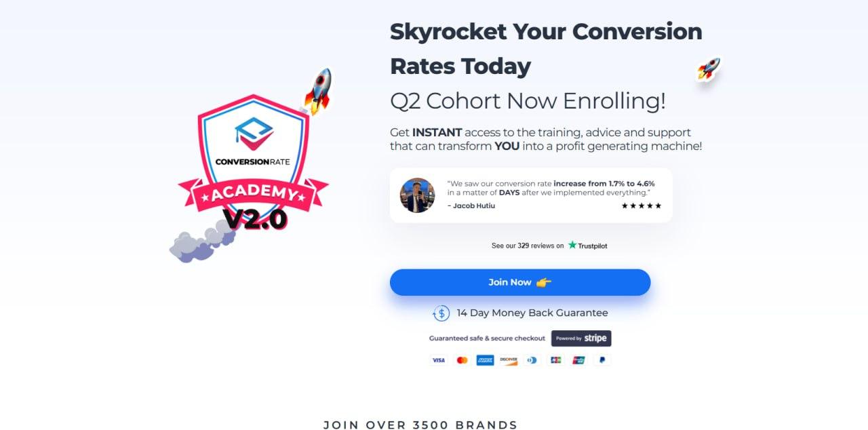
Task: Select the Diners Club payment icon
Action: click(532, 360)
